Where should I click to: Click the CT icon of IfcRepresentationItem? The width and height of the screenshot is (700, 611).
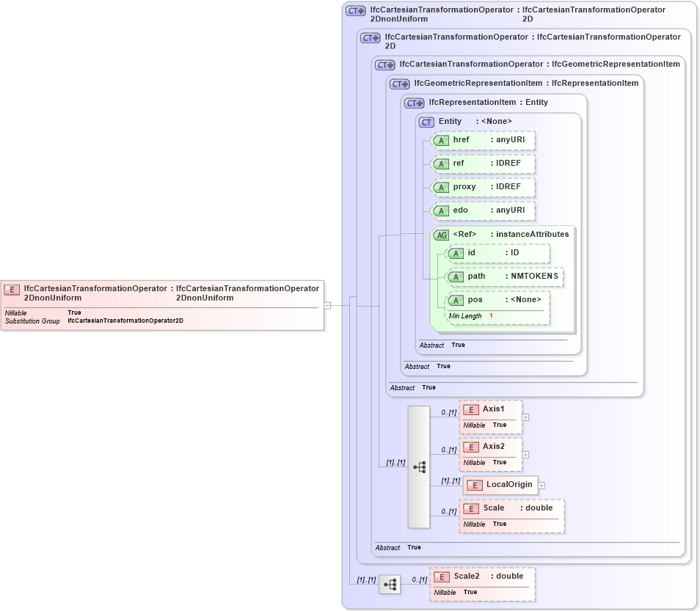[412, 103]
